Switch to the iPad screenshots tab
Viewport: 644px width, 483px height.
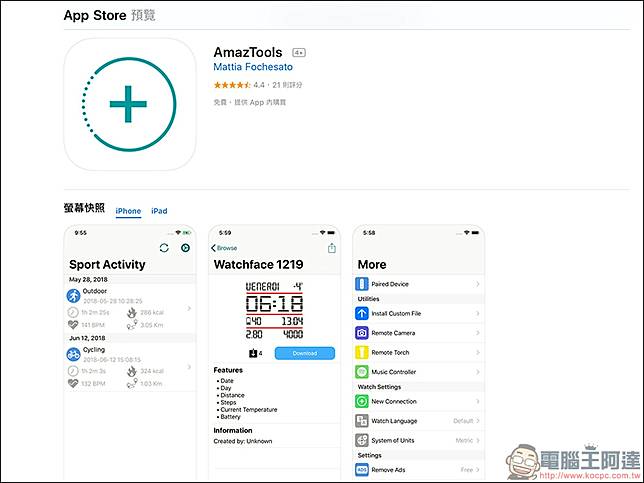(159, 211)
